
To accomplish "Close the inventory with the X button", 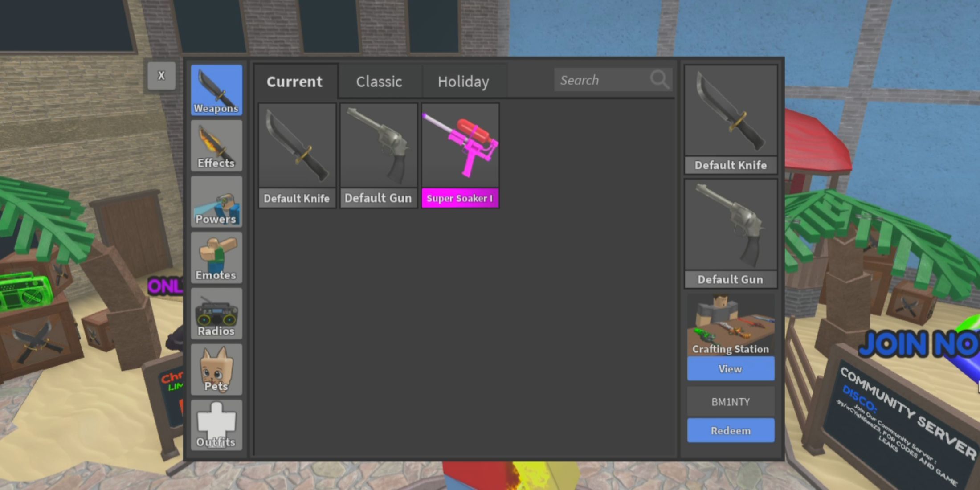I will point(161,75).
